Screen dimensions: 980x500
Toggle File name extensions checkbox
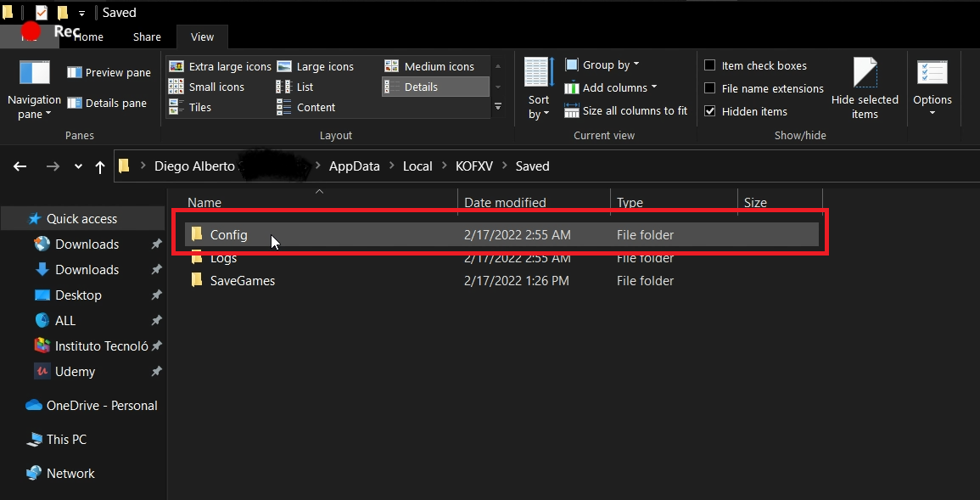pyautogui.click(x=710, y=88)
